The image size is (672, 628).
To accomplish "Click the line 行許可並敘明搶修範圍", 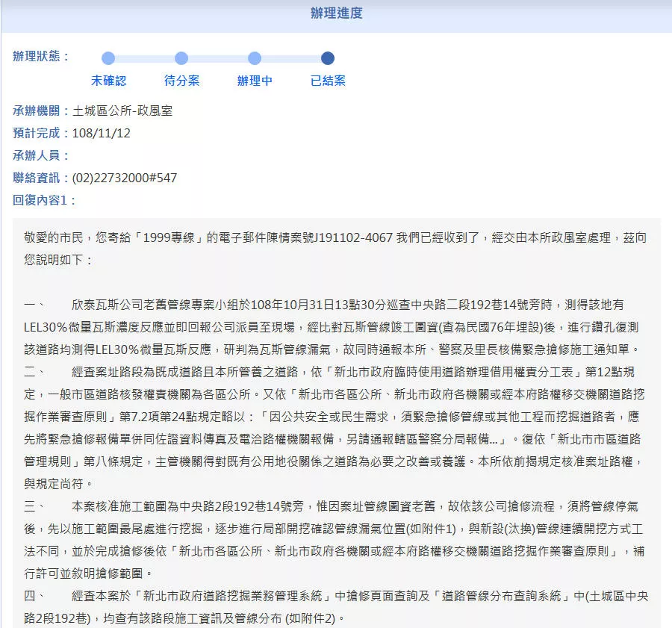I will coord(88,573).
